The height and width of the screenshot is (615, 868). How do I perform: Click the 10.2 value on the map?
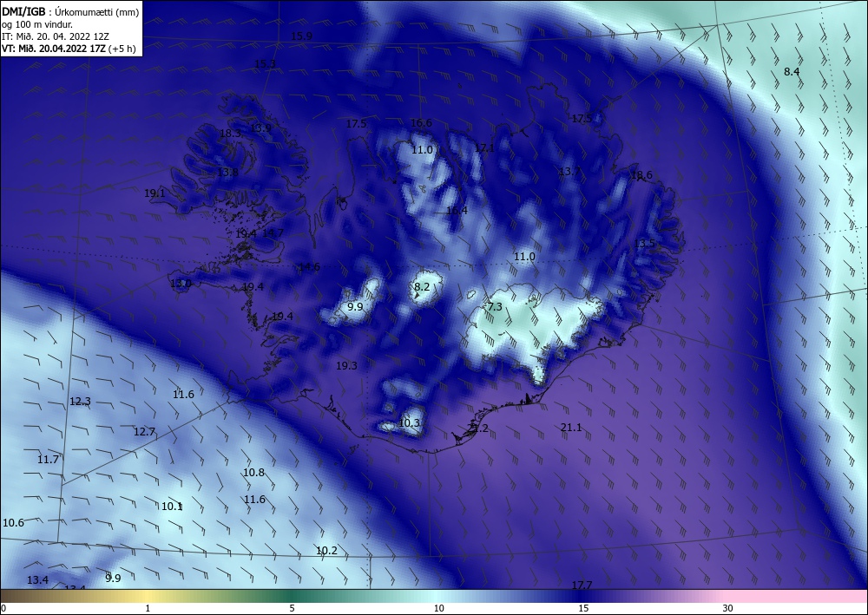tap(326, 550)
